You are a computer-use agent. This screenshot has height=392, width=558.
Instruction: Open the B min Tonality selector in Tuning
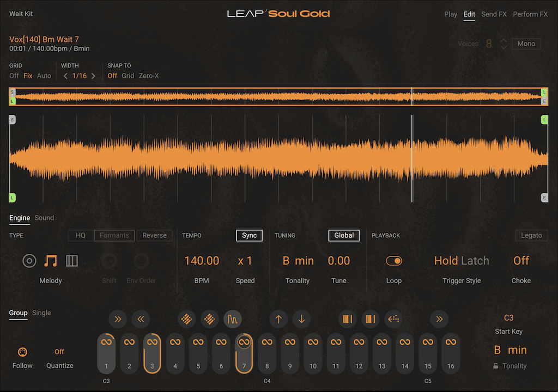(x=298, y=261)
